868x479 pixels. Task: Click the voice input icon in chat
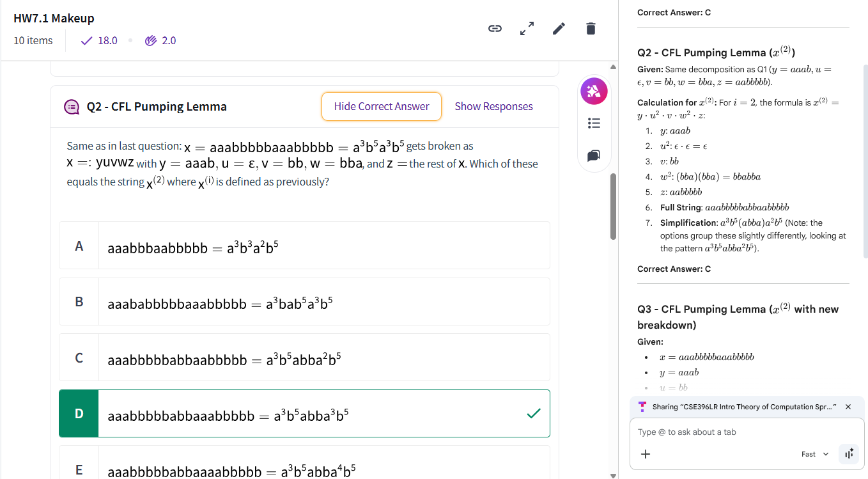[849, 454]
